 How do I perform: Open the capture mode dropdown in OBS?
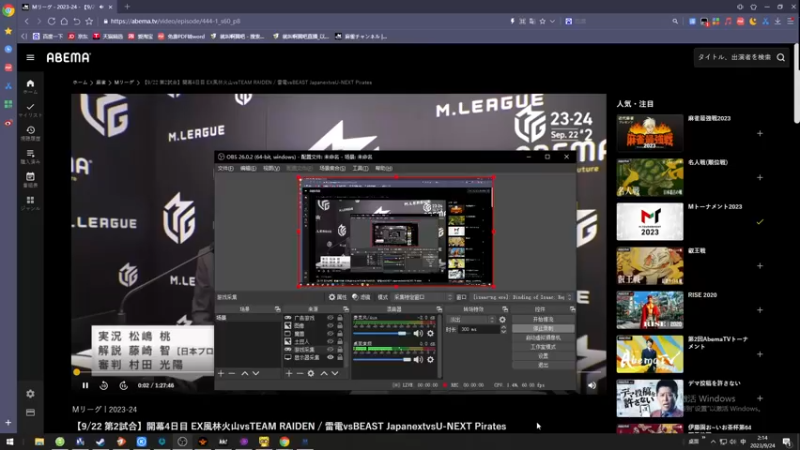pyautogui.click(x=422, y=297)
